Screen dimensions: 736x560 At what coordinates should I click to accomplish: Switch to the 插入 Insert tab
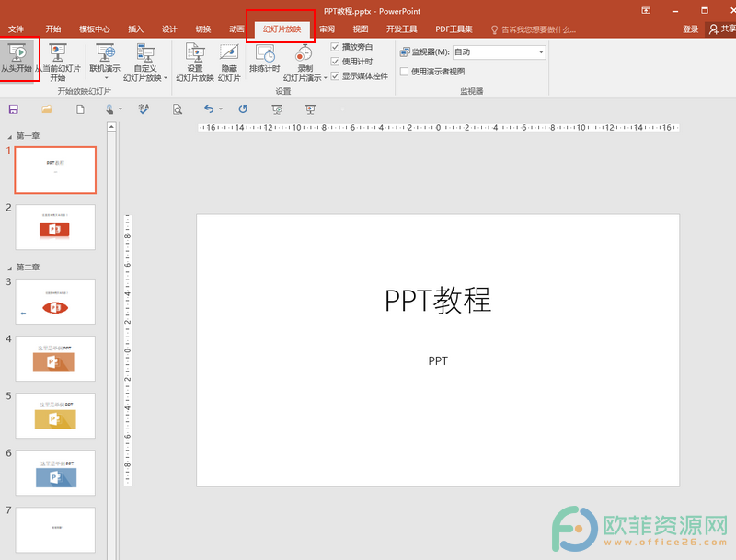135,29
